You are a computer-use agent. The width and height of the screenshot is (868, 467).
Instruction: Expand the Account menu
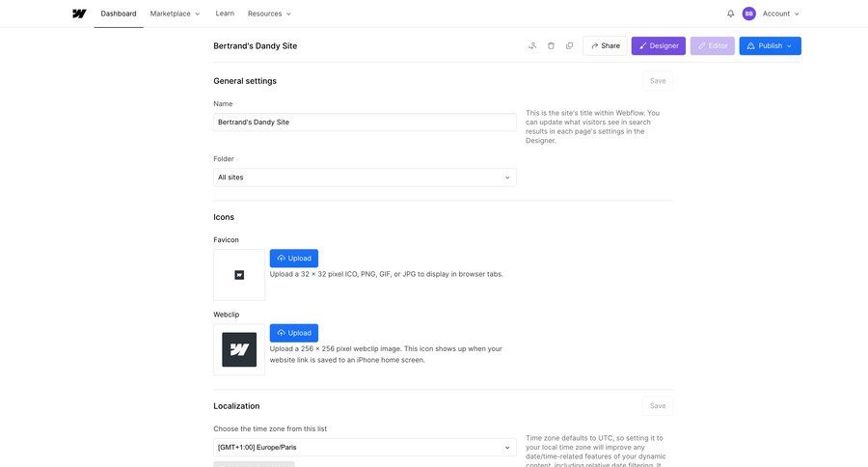tap(780, 14)
